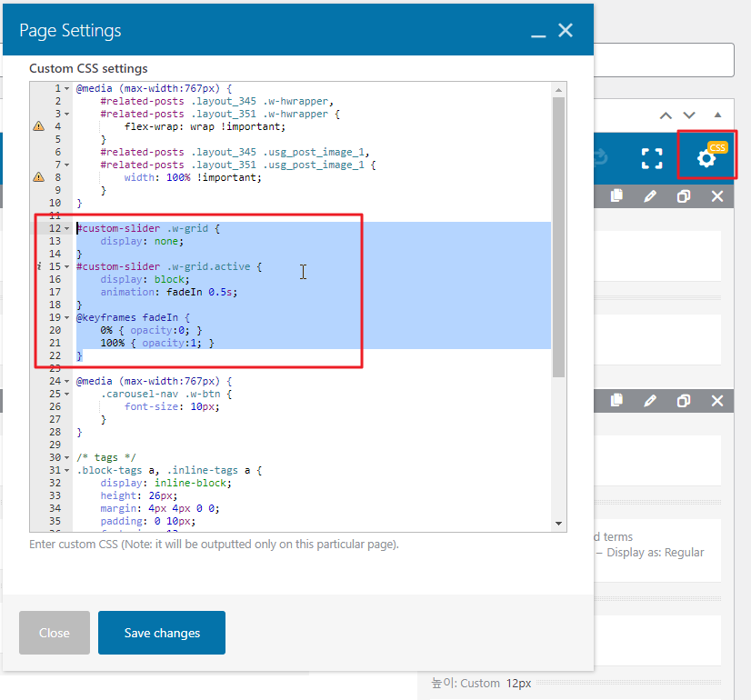
Task: Fold the code block at line 3
Action: 67,114
